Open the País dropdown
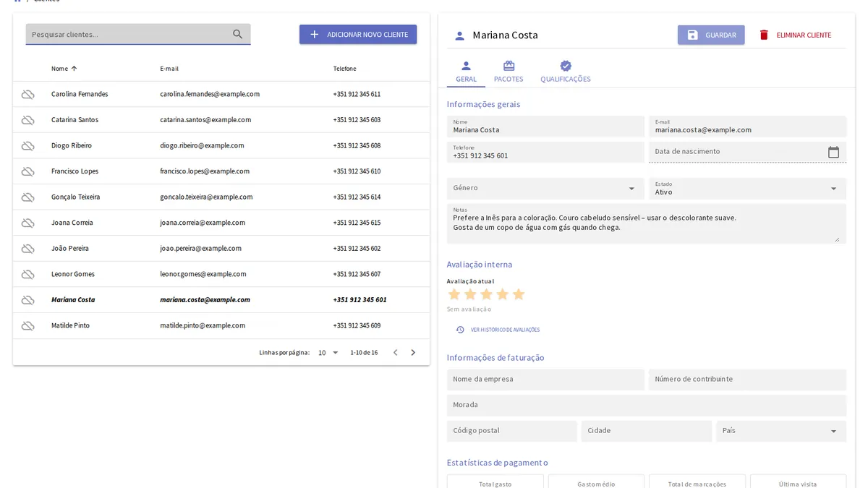This screenshot has height=488, width=868. 781,431
